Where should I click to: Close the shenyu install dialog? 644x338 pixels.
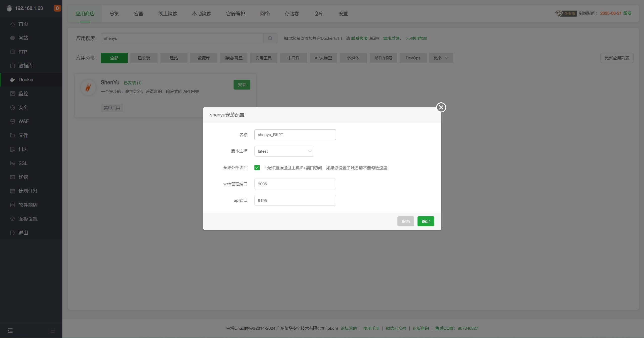coord(441,107)
